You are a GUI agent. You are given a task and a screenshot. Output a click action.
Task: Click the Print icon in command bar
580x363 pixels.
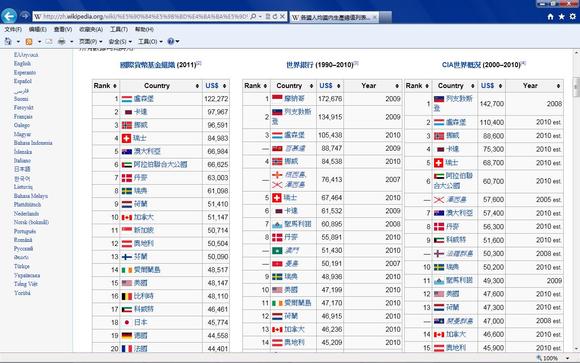(x=62, y=41)
